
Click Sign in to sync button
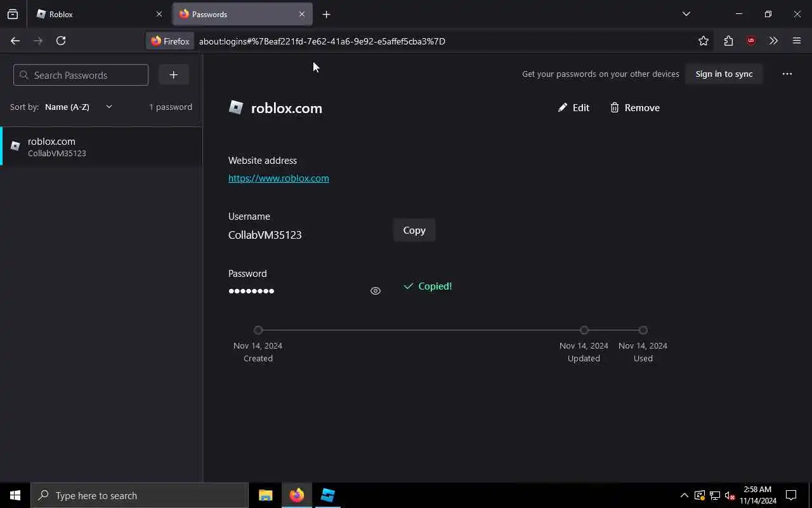click(x=724, y=74)
